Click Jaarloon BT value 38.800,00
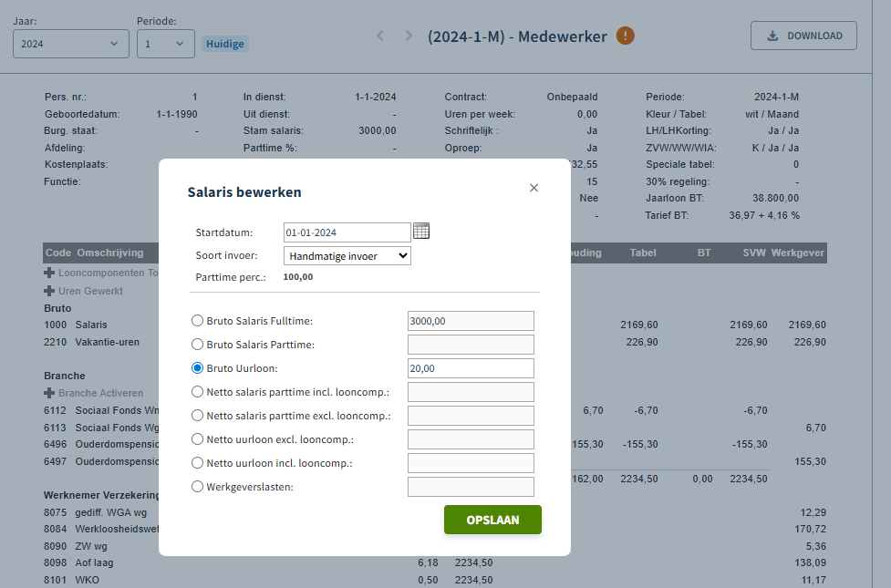The image size is (891, 588). [776, 198]
